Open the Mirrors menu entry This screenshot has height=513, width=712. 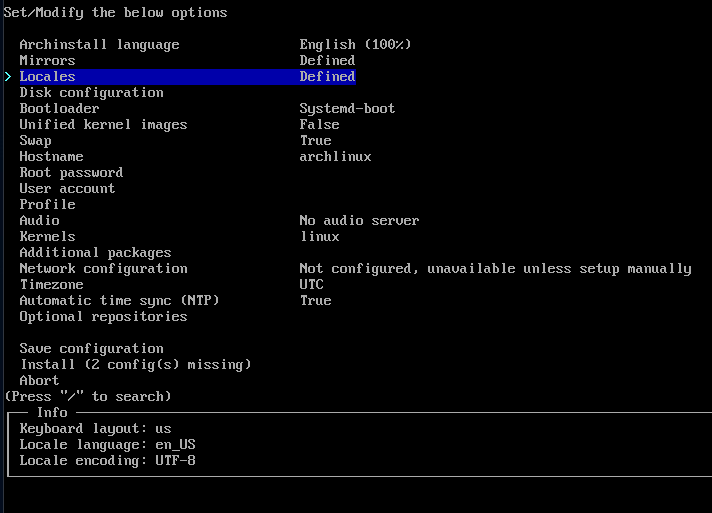point(47,60)
